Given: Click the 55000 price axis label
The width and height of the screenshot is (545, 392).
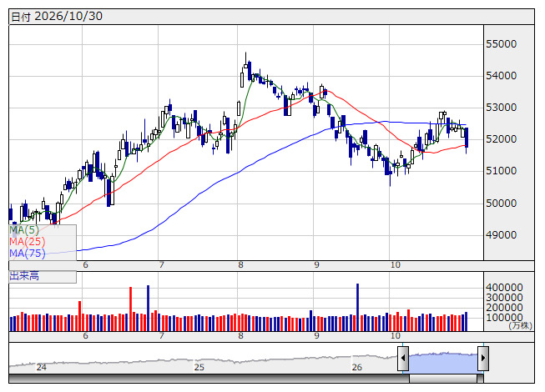Looking at the screenshot, I should click(x=501, y=44).
